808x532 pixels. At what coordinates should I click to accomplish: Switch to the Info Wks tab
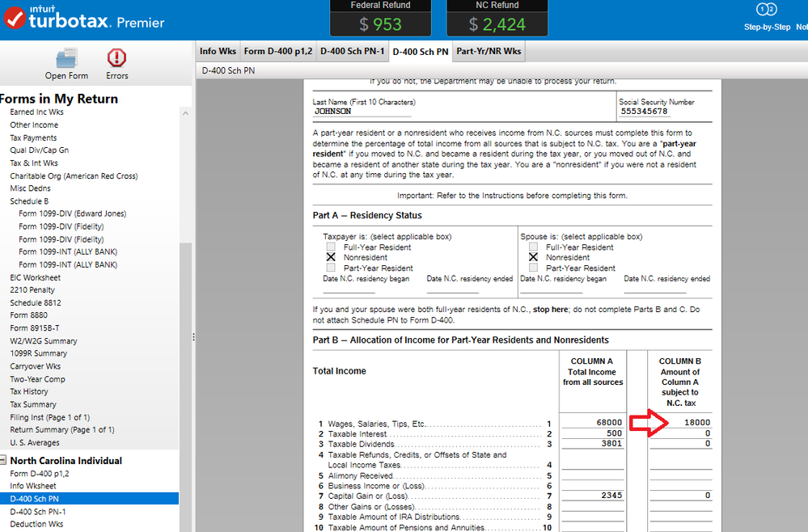(x=218, y=51)
